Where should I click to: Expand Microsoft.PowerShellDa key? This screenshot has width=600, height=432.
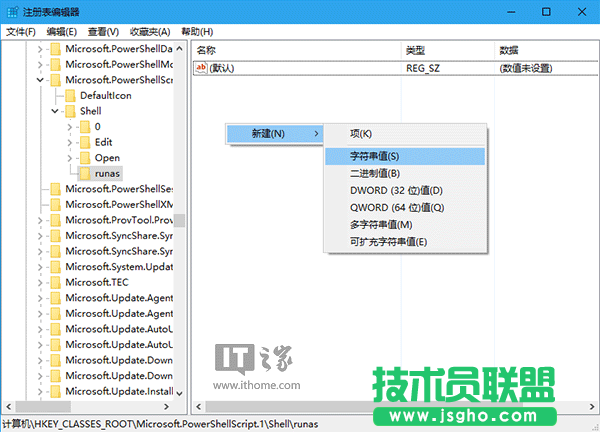tap(40, 49)
